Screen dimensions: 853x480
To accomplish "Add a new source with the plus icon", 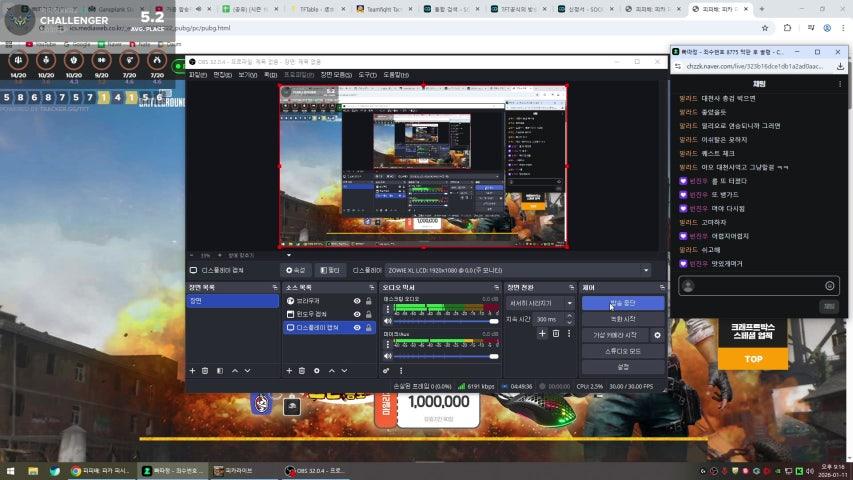I will 289,370.
